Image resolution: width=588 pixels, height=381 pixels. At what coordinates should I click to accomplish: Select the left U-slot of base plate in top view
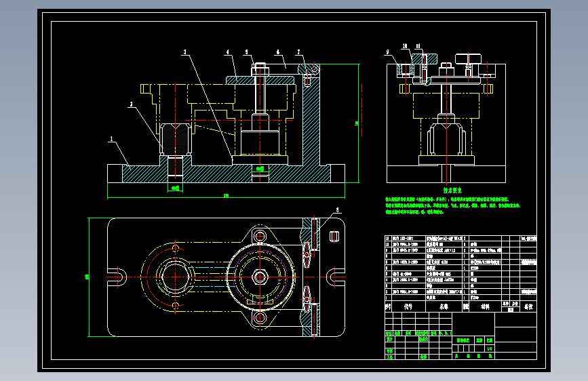click(117, 277)
